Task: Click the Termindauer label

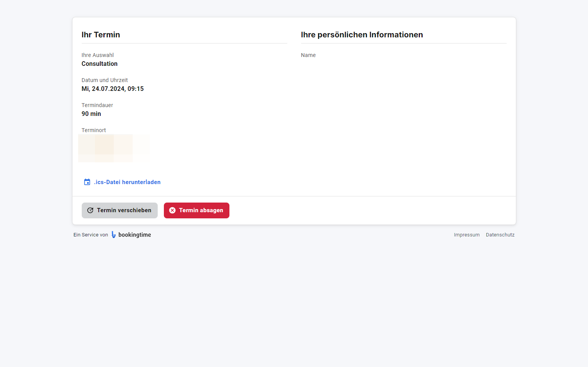Action: (97, 106)
